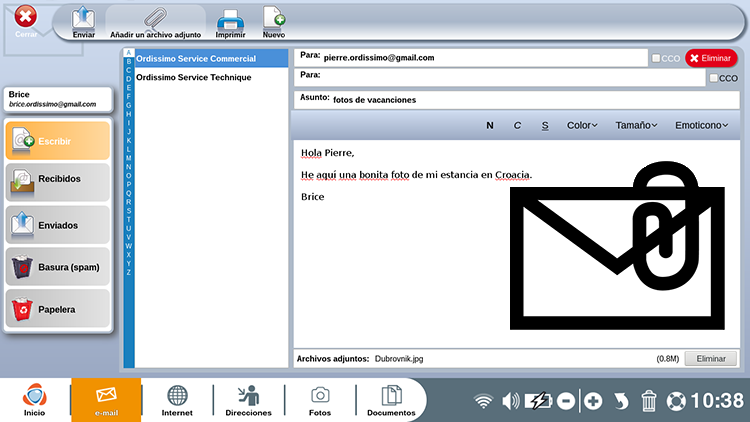Viewport: 750px width, 422px height.
Task: Click the undo back arrow icon
Action: point(621,401)
